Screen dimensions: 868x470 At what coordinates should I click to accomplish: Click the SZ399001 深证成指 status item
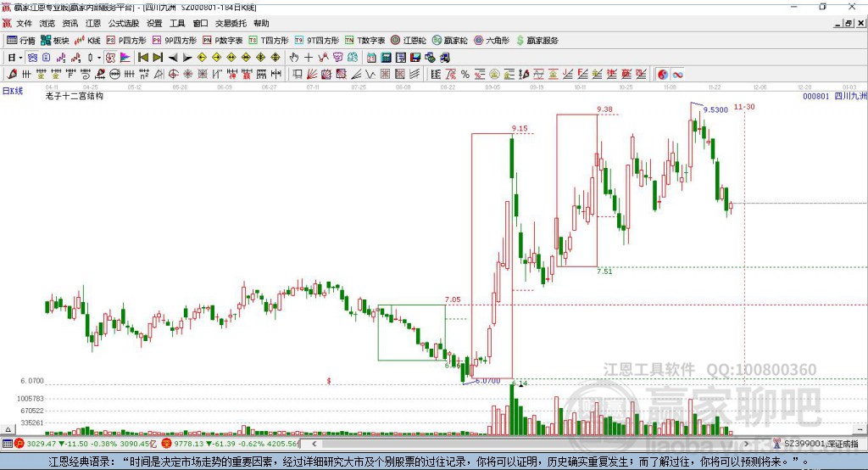[816, 444]
